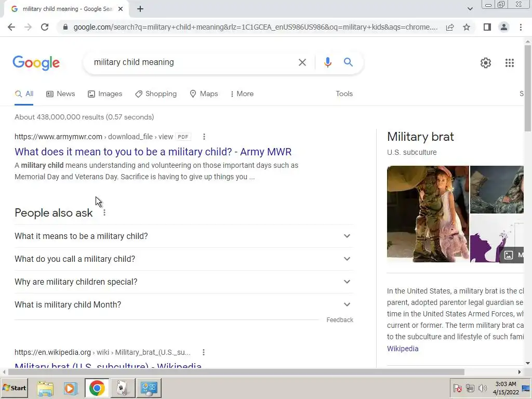Image resolution: width=532 pixels, height=399 pixels.
Task: View site information via lock icon
Action: [65, 27]
